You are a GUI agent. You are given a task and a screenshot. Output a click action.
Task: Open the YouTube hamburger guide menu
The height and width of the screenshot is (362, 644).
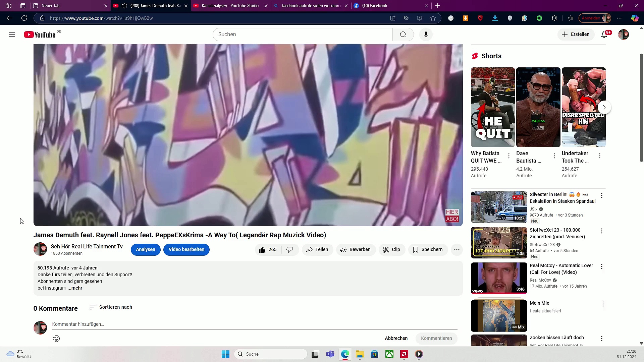(x=12, y=35)
